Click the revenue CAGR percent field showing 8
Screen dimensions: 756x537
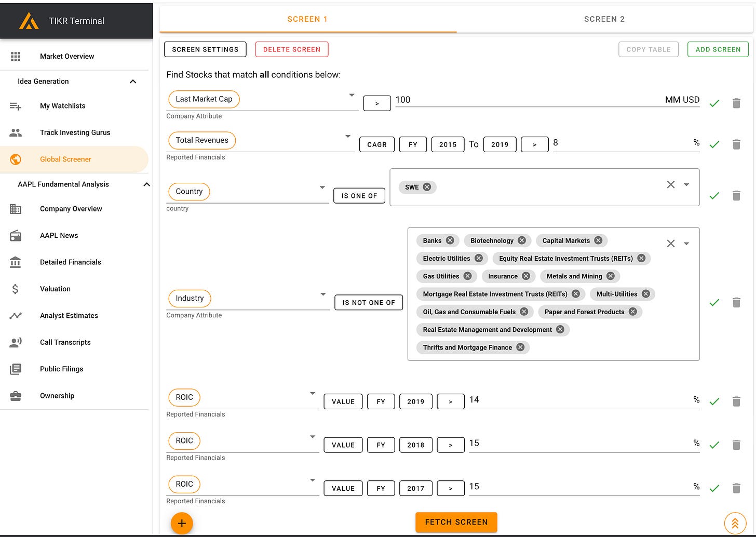tap(626, 143)
